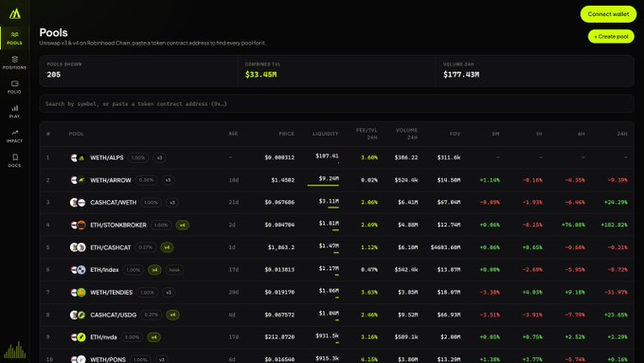Click the ETH/STONKBROKER token pair icons

[78, 225]
